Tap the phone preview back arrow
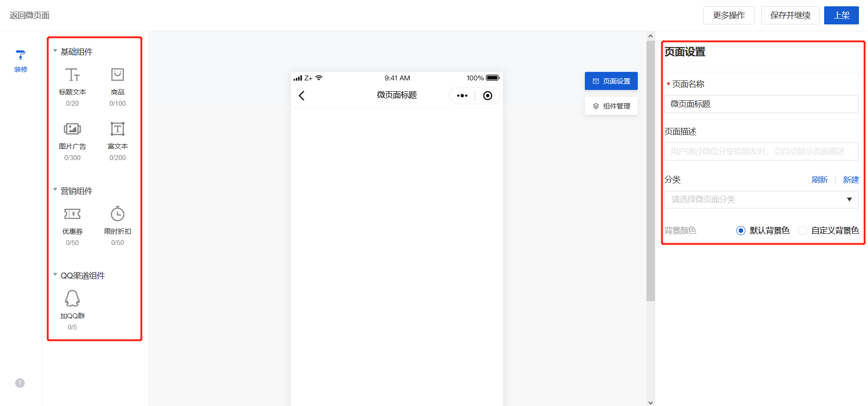 pyautogui.click(x=302, y=95)
